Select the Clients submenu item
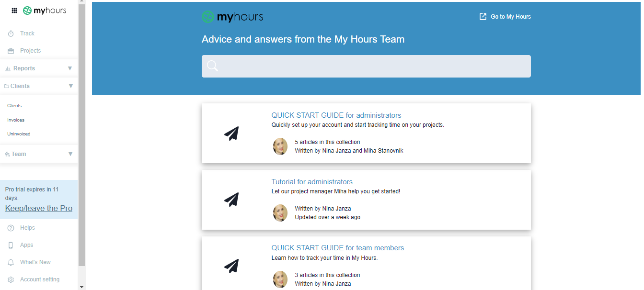Viewport: 644px width, 290px height. click(x=14, y=106)
